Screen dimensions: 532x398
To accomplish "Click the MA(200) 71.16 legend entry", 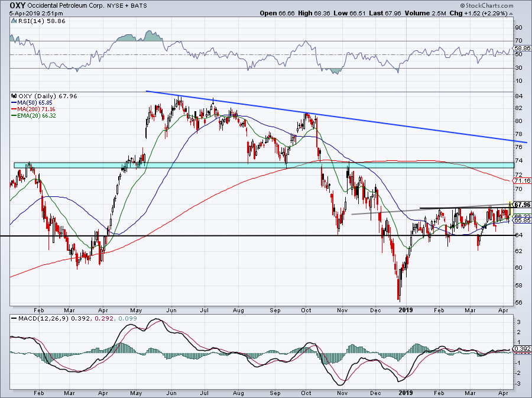I will coord(33,109).
